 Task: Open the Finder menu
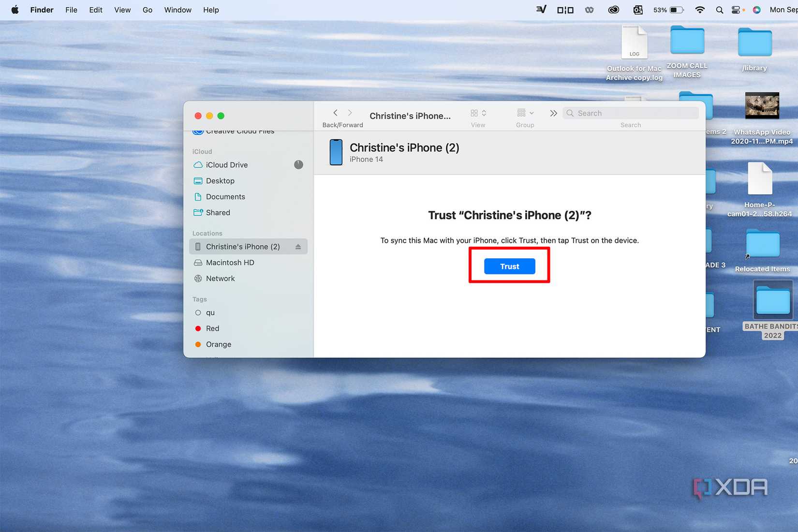(42, 10)
